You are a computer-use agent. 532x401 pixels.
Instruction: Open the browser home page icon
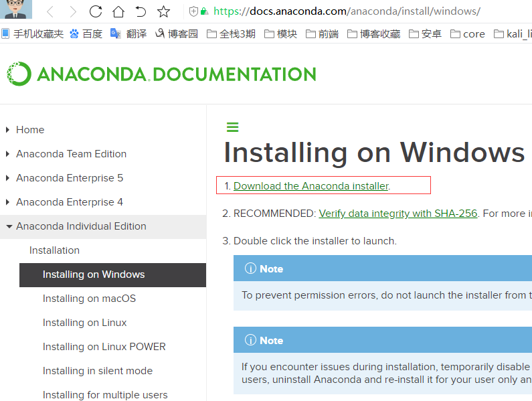tap(118, 11)
